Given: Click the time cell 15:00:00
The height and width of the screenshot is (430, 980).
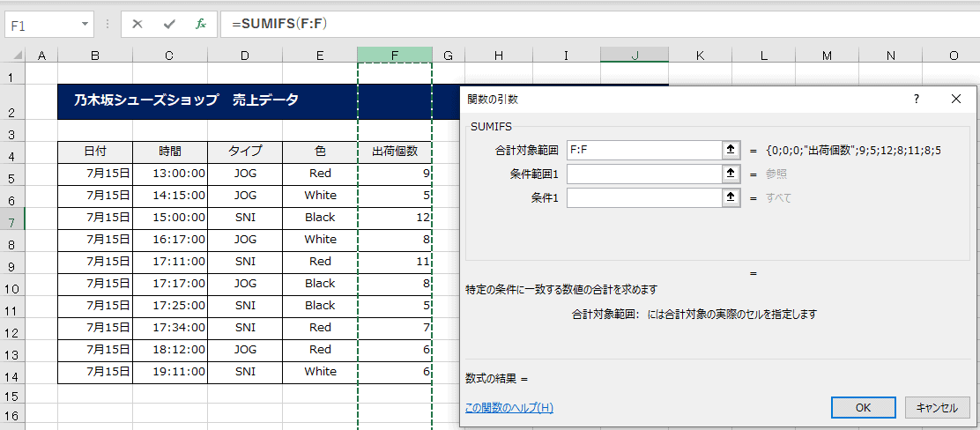Looking at the screenshot, I should (169, 218).
